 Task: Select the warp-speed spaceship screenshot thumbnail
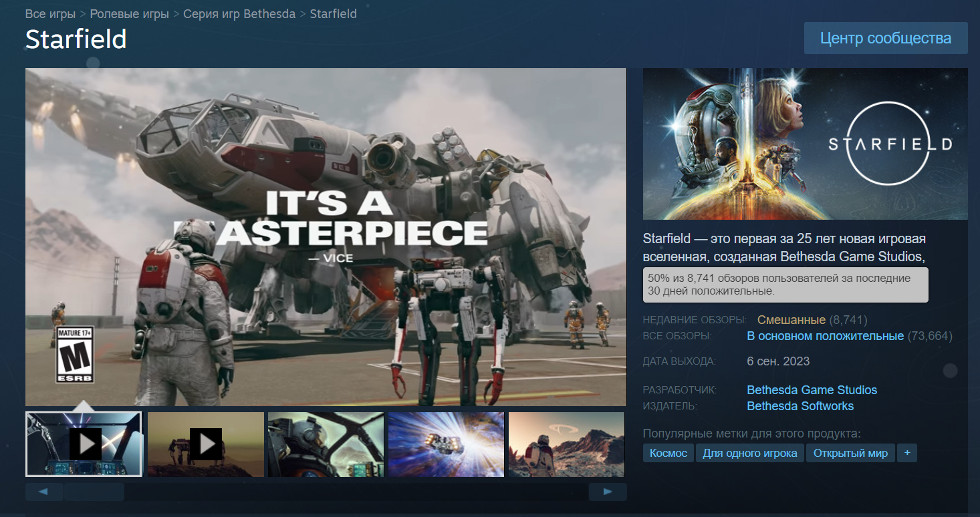point(446,444)
